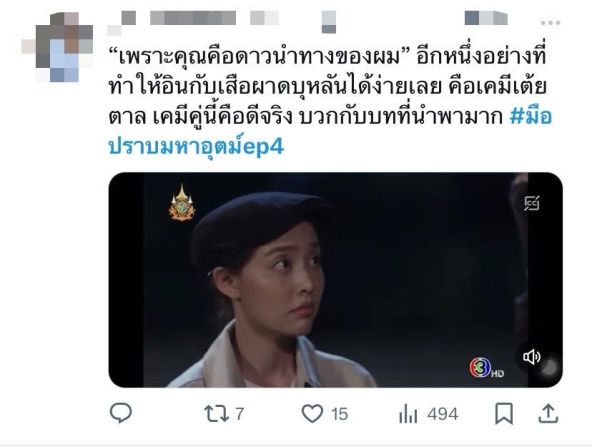Like the post with the heart icon
This screenshot has width=592, height=447.
(x=313, y=413)
